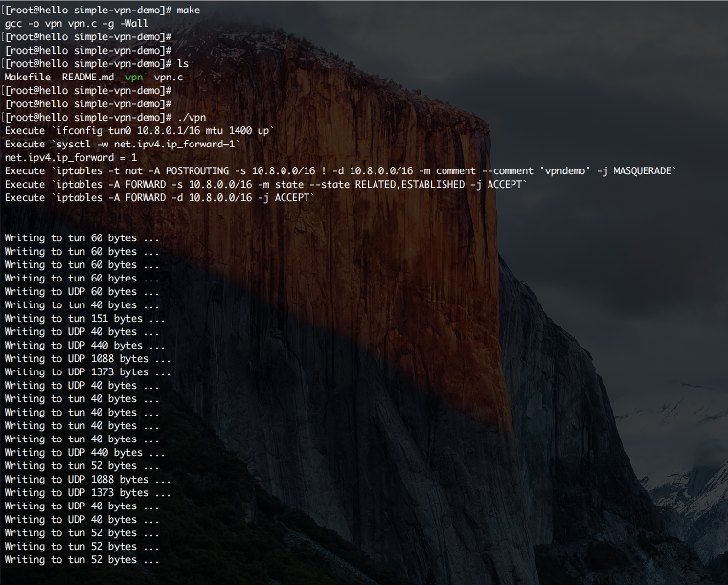Screen dimensions: 728x585
Task: Click the "Writing to UDP 60 bytes" line
Action: click(81, 292)
